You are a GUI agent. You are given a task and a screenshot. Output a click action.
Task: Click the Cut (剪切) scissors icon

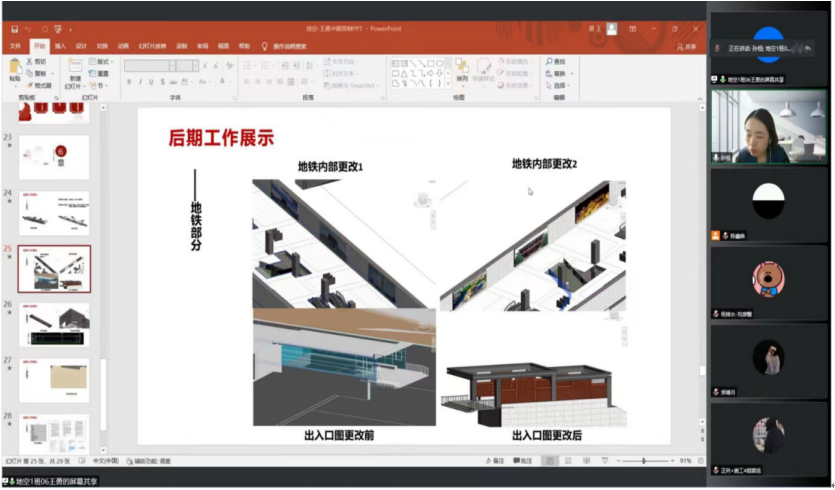[x=29, y=62]
